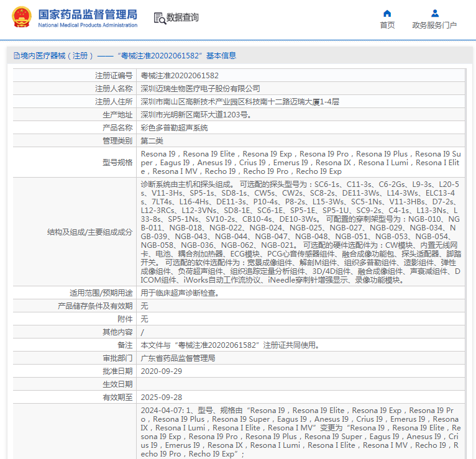The image size is (476, 459).
Task: Open the 数据查询 link text
Action: pyautogui.click(x=183, y=17)
